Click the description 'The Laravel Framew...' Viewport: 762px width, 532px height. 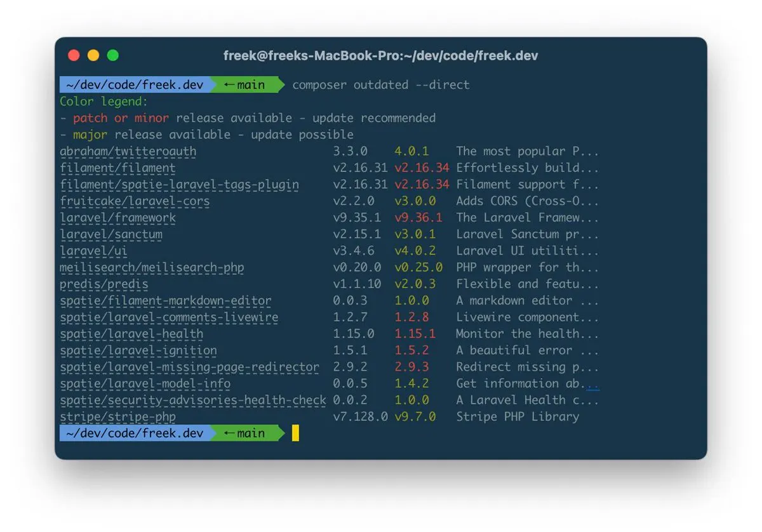(x=528, y=218)
